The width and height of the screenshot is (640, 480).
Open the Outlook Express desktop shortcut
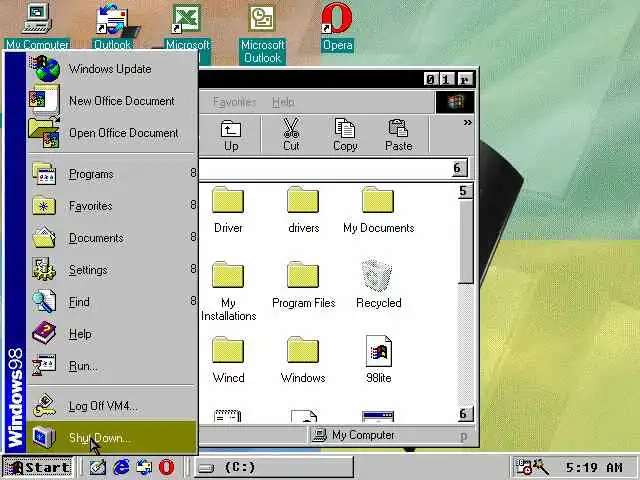click(x=113, y=27)
